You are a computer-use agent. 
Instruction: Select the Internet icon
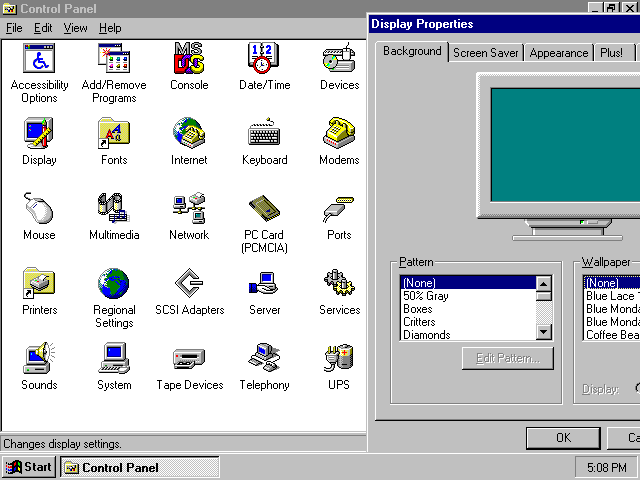pos(189,133)
